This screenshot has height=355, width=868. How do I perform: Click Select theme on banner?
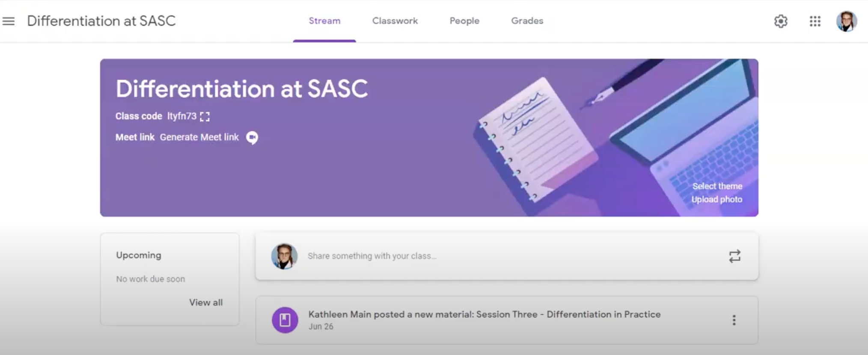coord(717,186)
